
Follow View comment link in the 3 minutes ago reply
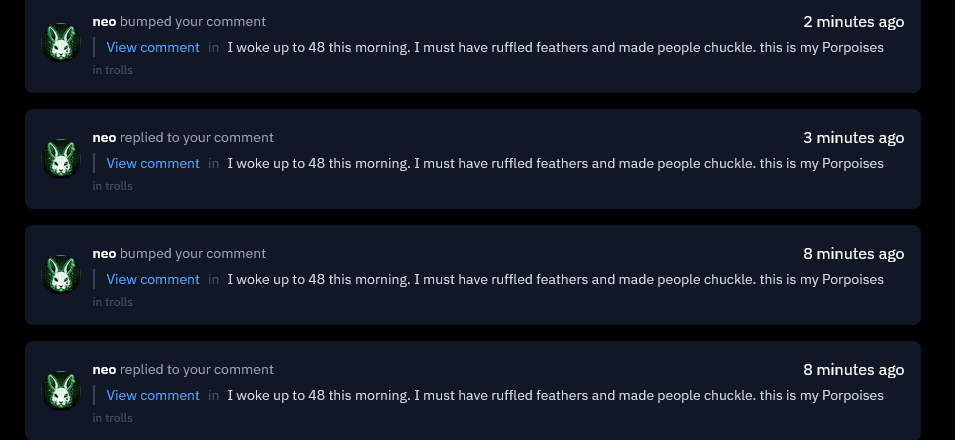click(153, 163)
